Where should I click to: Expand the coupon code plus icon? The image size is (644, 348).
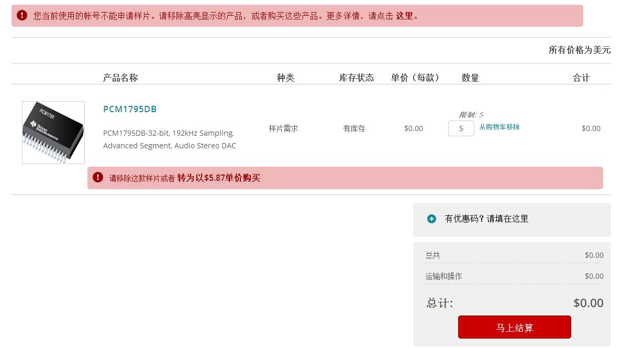pos(431,219)
